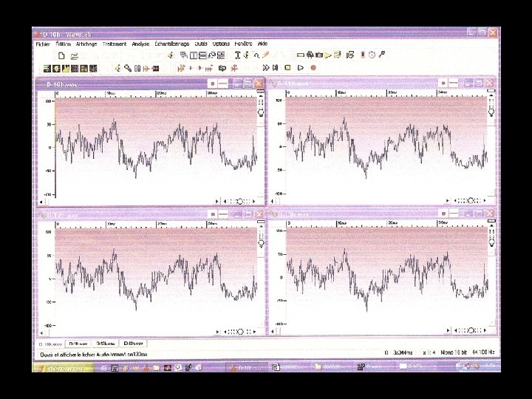The image size is (532, 399).
Task: Open the Outils menu
Action: (201, 44)
